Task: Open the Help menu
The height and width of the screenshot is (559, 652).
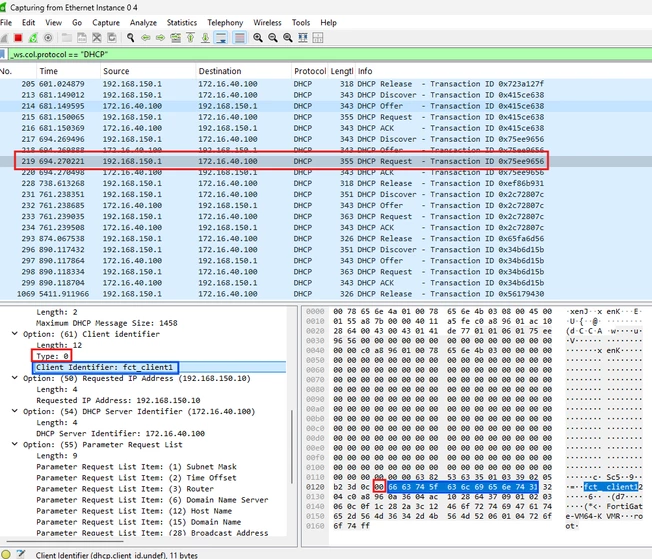Action: pos(328,23)
